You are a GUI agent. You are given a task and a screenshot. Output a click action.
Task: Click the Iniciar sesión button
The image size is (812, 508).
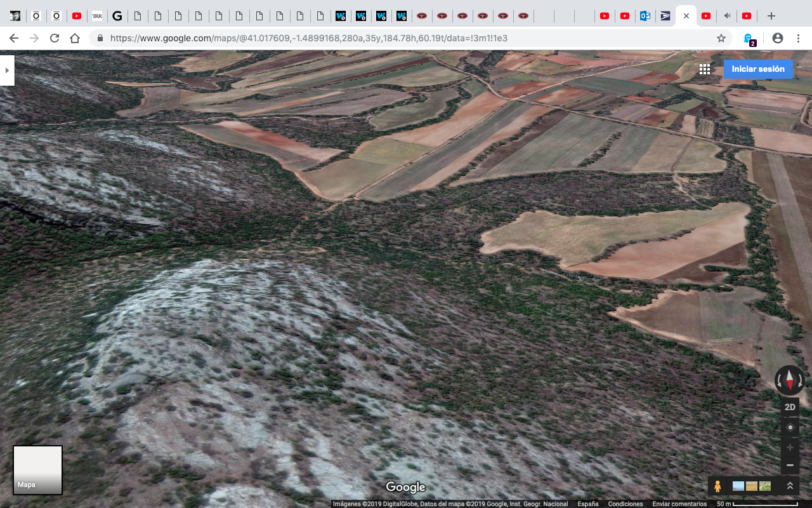758,69
